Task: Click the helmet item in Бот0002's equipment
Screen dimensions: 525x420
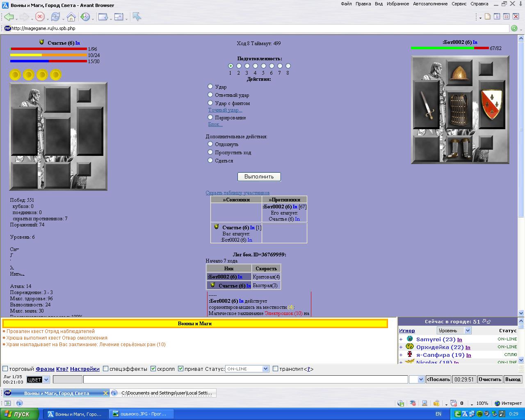Action: pyautogui.click(x=459, y=73)
